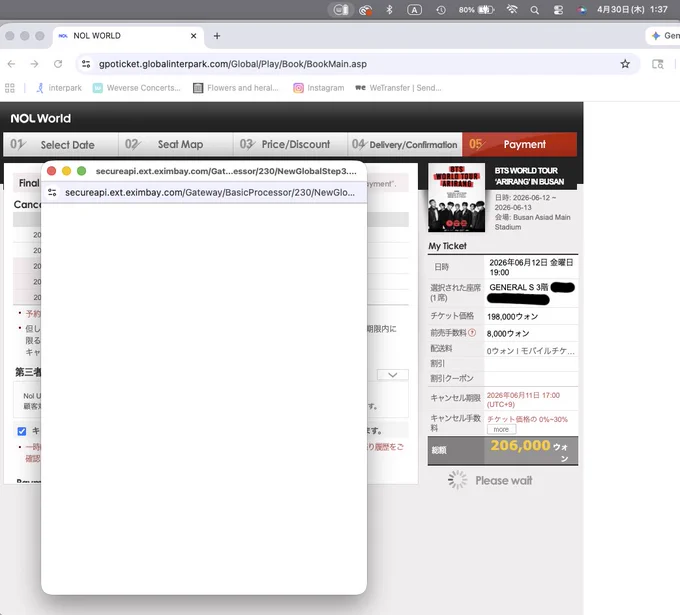
Task: Open the date and time in menu bar
Action: pyautogui.click(x=632, y=10)
